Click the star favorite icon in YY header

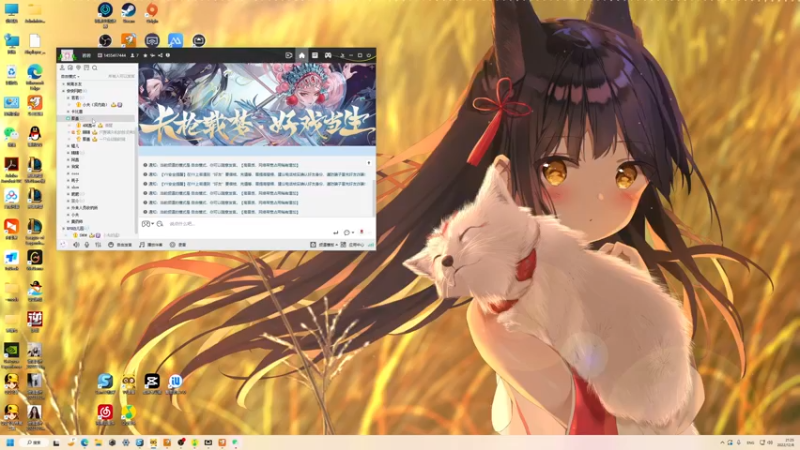145,55
